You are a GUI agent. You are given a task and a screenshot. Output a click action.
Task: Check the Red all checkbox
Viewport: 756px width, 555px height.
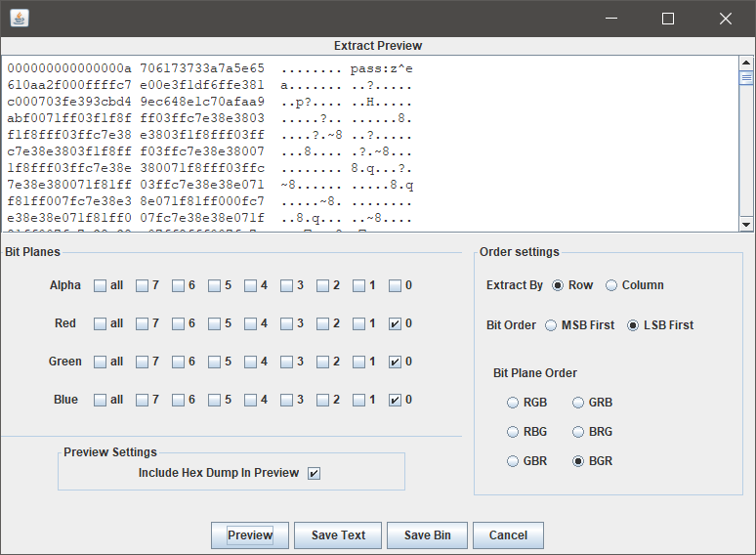pos(100,324)
